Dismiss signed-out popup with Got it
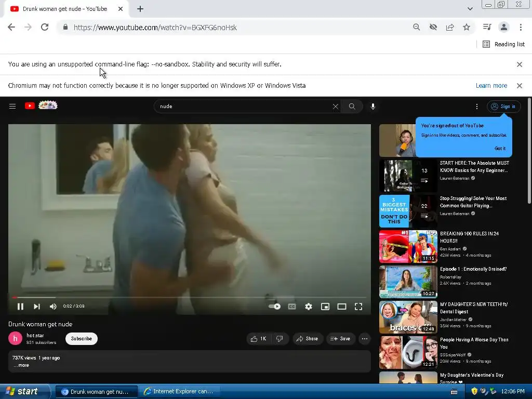The image size is (532, 399). pyautogui.click(x=500, y=149)
